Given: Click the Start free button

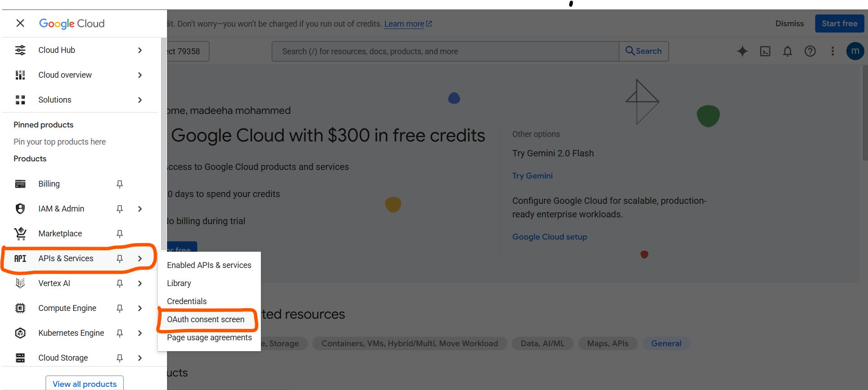Looking at the screenshot, I should tap(839, 23).
